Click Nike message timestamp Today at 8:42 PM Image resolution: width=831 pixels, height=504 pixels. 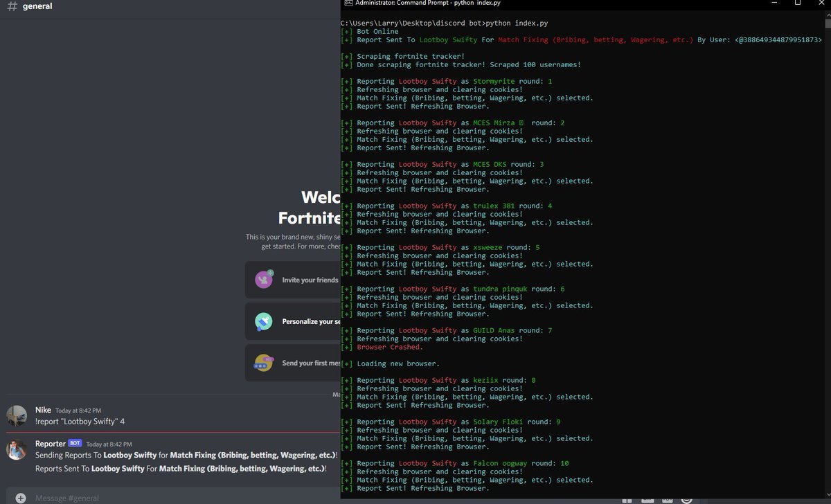coord(78,411)
